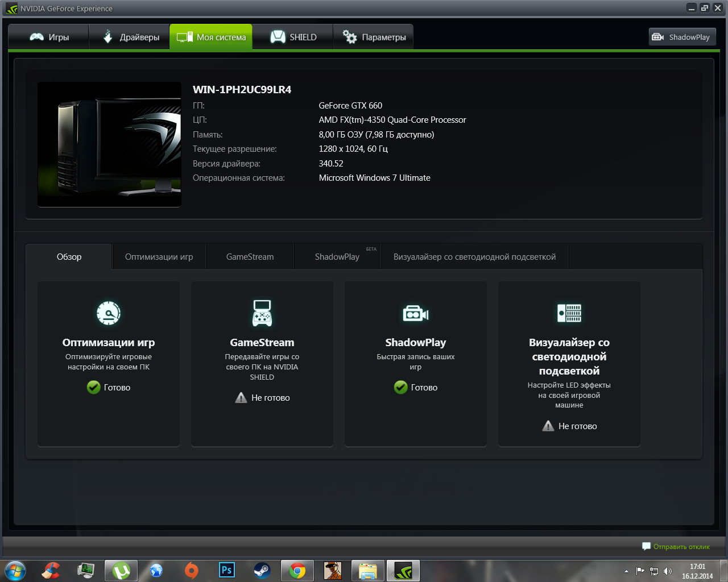Click the 8,00 ГБ ОЗУ memory value
Image resolution: width=728 pixels, height=582 pixels.
click(377, 135)
